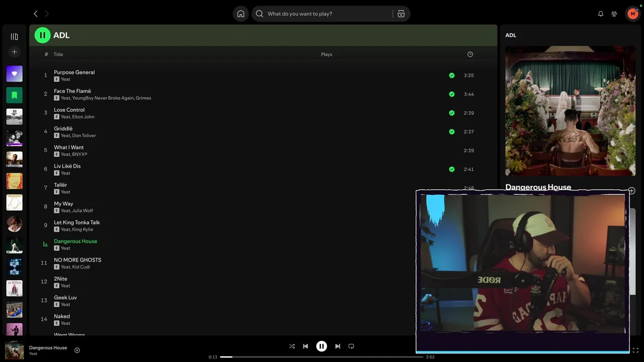
Task: Toggle saved checkmark for Liv Likë Dis
Action: coord(451,169)
